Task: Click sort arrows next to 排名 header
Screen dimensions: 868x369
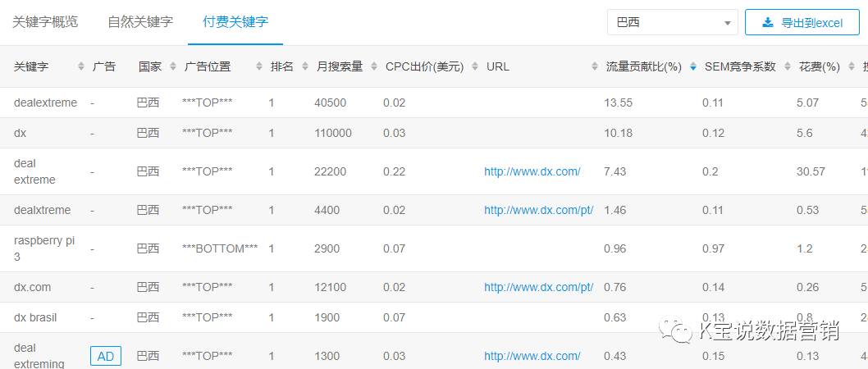Action: [304, 66]
